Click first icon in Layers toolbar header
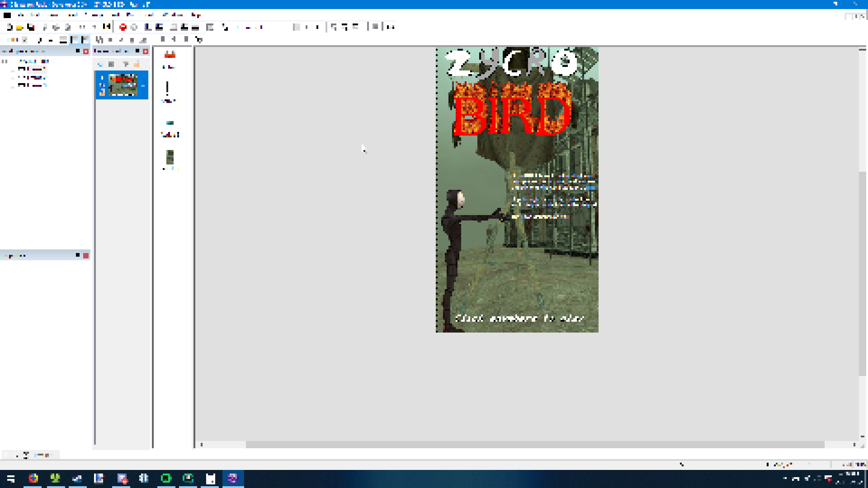The width and height of the screenshot is (868, 488). coord(100,64)
